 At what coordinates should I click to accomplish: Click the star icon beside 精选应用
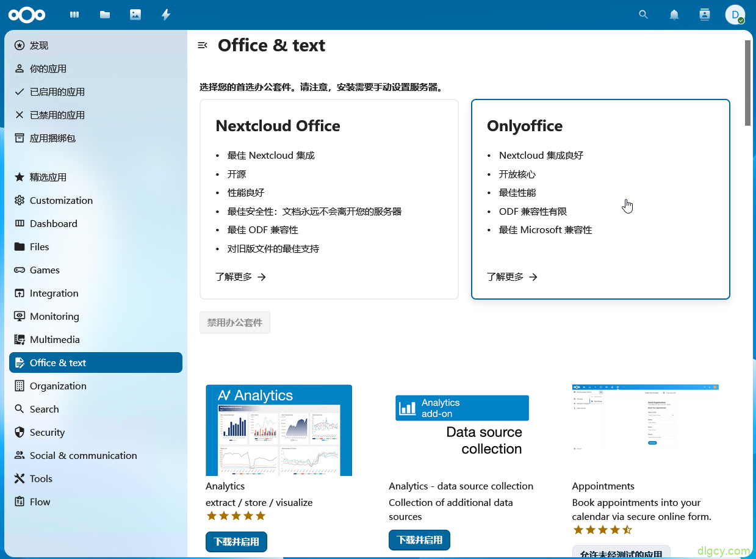(x=20, y=177)
